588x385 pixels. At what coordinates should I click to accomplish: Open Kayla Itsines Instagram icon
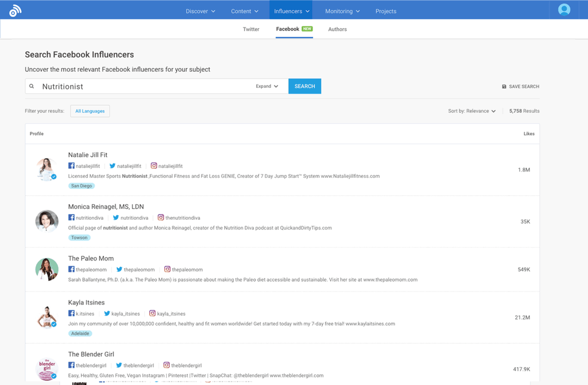pyautogui.click(x=152, y=313)
